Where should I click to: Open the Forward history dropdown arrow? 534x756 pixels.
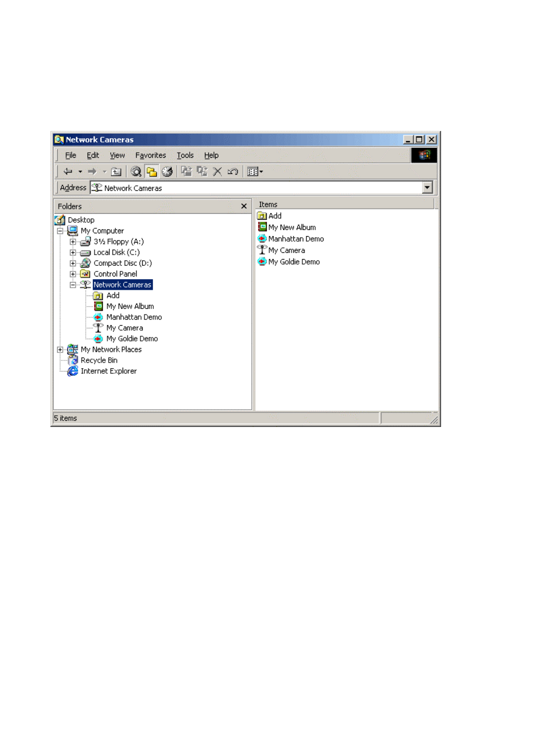(x=104, y=172)
